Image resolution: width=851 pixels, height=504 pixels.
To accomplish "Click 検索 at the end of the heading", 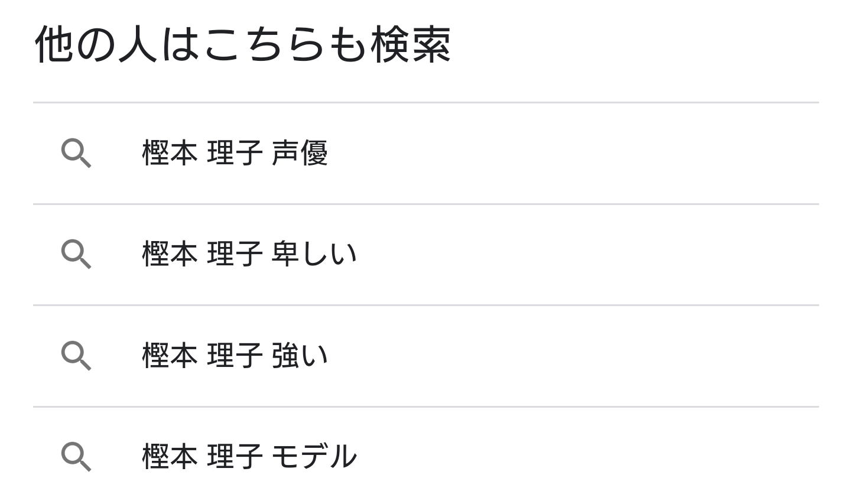I will click(411, 45).
